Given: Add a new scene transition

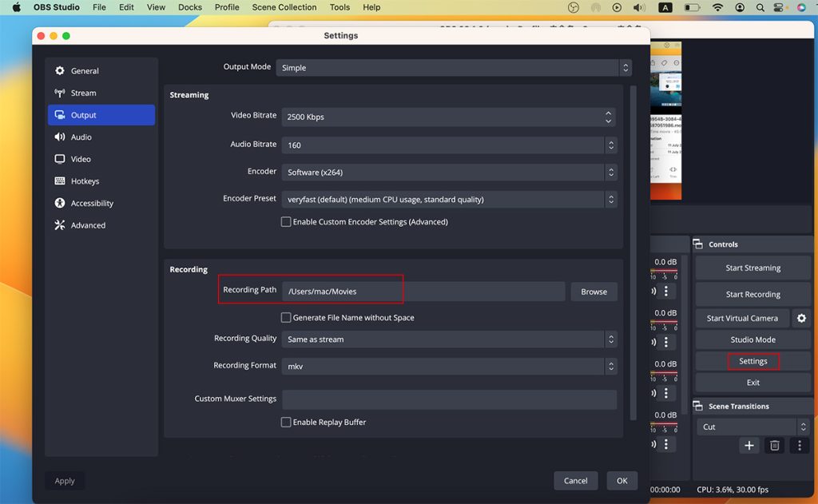Looking at the screenshot, I should click(x=749, y=445).
